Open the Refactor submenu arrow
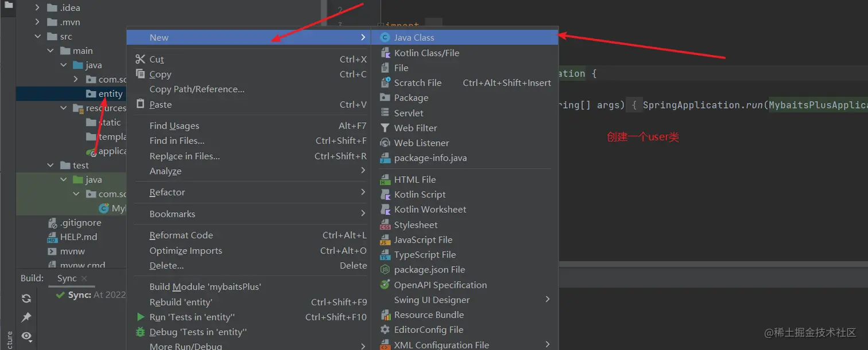The height and width of the screenshot is (350, 868). coord(363,192)
